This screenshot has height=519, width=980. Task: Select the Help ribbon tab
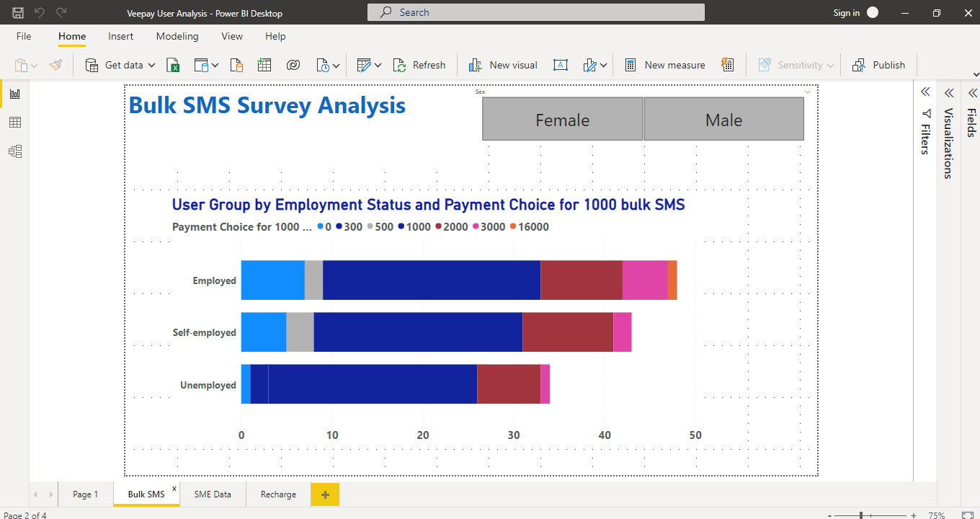(x=275, y=36)
